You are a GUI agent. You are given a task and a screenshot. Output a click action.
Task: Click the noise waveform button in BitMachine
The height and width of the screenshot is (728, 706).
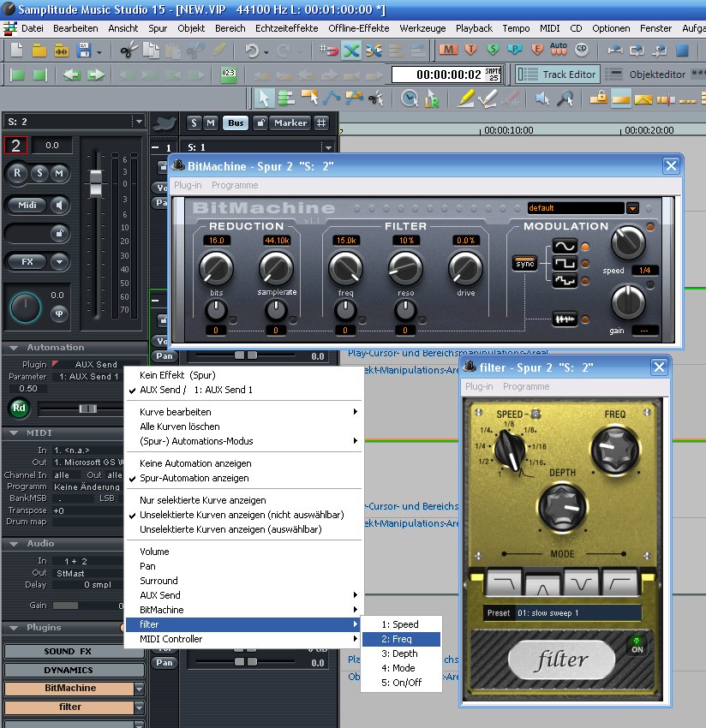565,319
